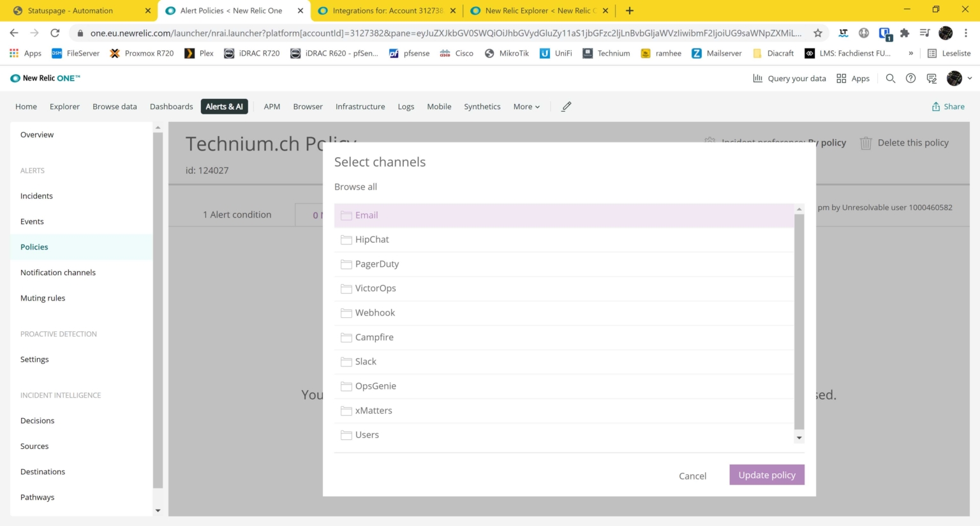
Task: Open the help question mark icon
Action: point(910,78)
